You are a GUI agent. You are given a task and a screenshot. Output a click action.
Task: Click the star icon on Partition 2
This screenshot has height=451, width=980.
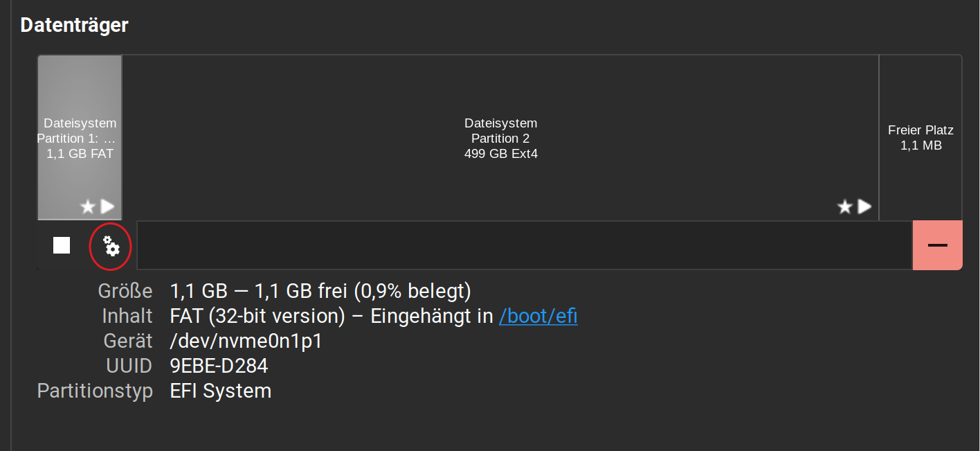(844, 206)
